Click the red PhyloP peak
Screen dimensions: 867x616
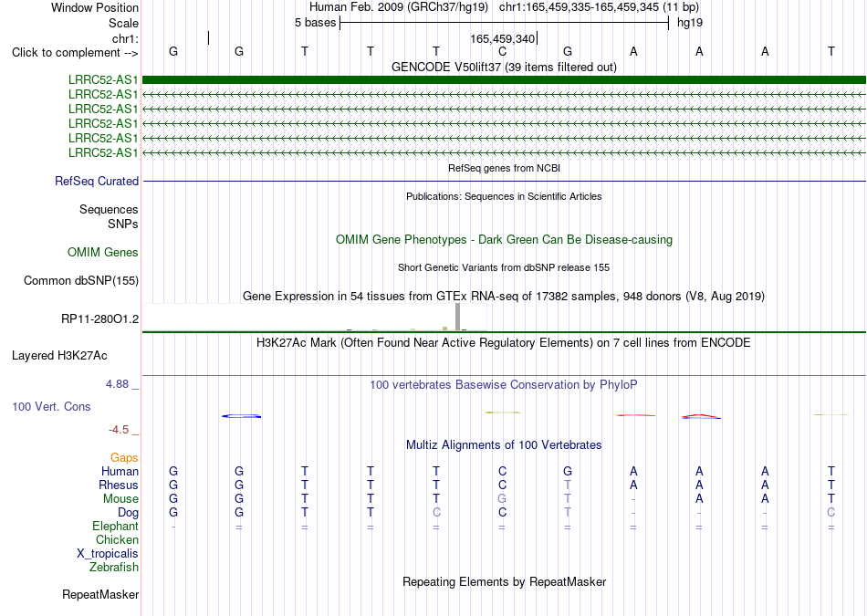click(701, 416)
